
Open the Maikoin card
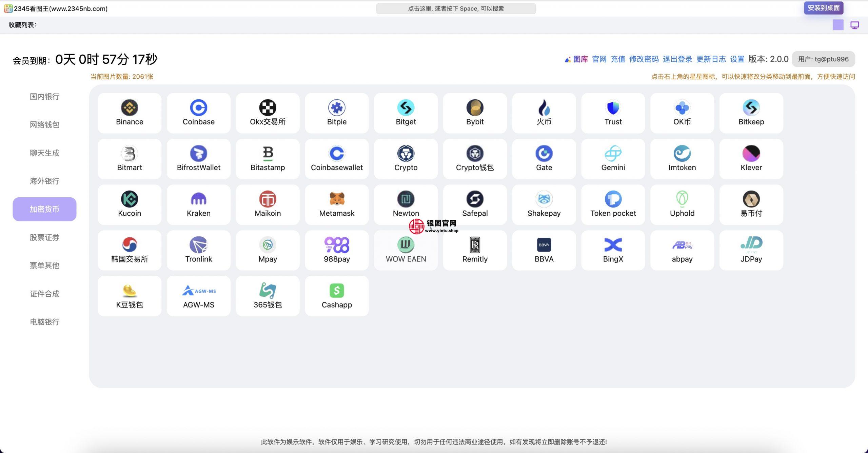point(268,205)
